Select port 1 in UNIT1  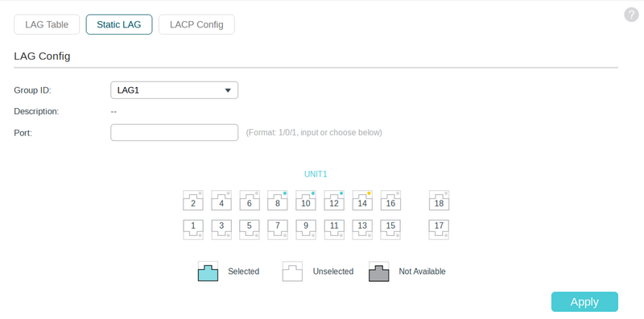(193, 230)
